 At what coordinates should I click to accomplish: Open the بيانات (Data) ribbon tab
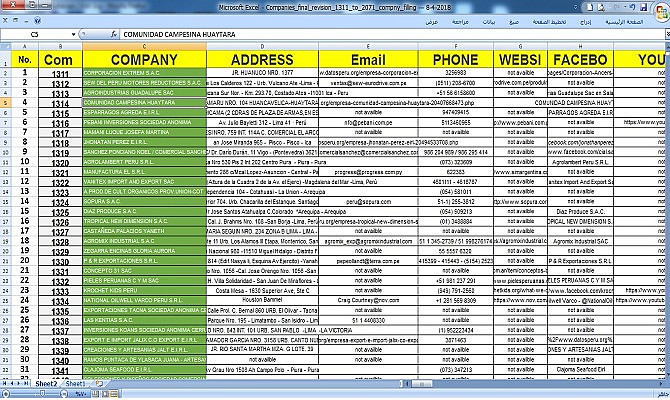[x=489, y=21]
